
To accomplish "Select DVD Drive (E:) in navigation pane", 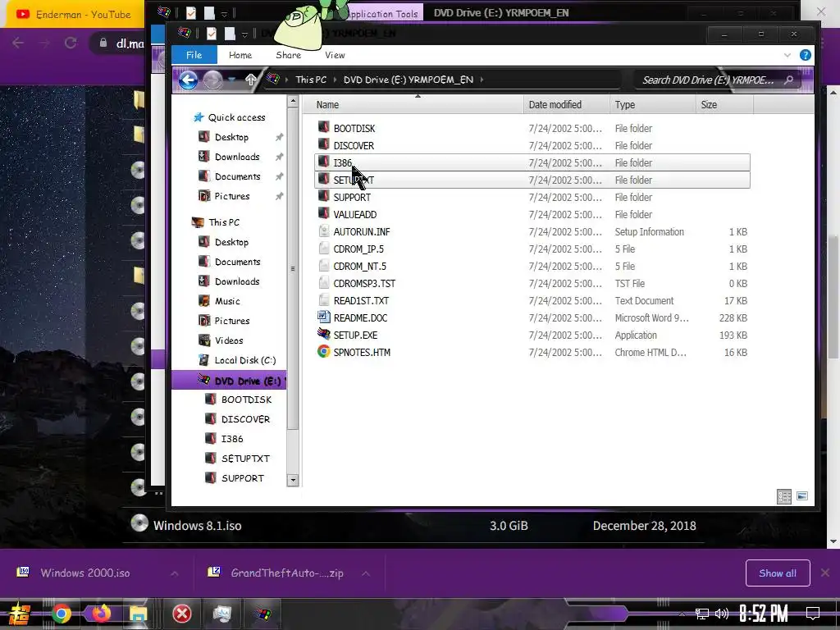I will coord(230,381).
